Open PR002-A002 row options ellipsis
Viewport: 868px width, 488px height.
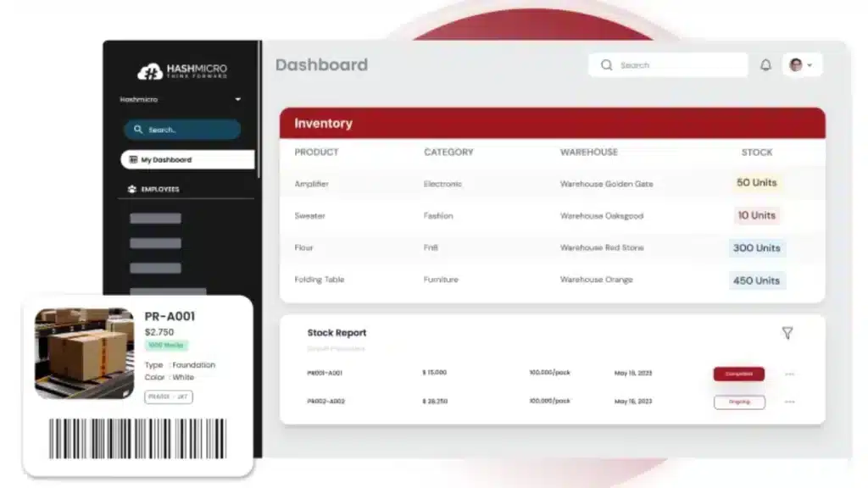click(790, 402)
